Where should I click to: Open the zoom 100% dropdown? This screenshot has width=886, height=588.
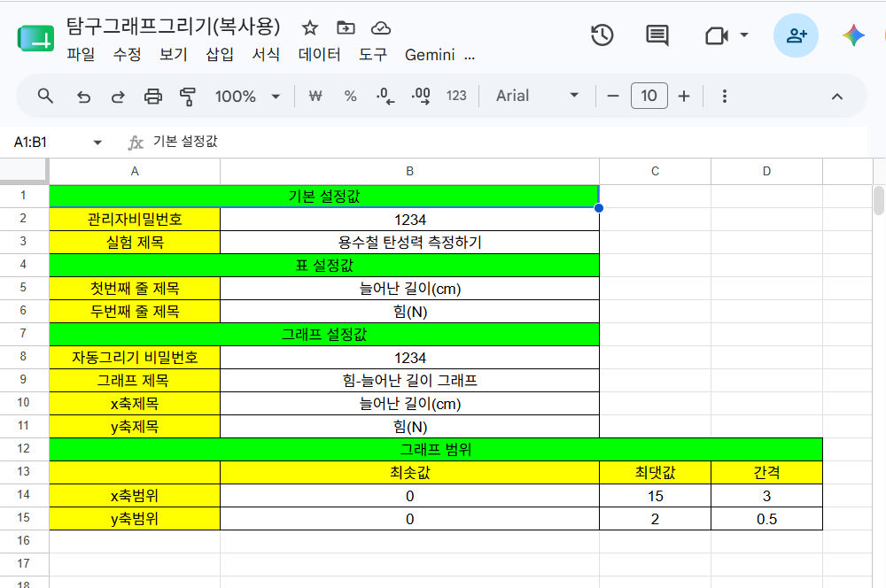coord(247,96)
